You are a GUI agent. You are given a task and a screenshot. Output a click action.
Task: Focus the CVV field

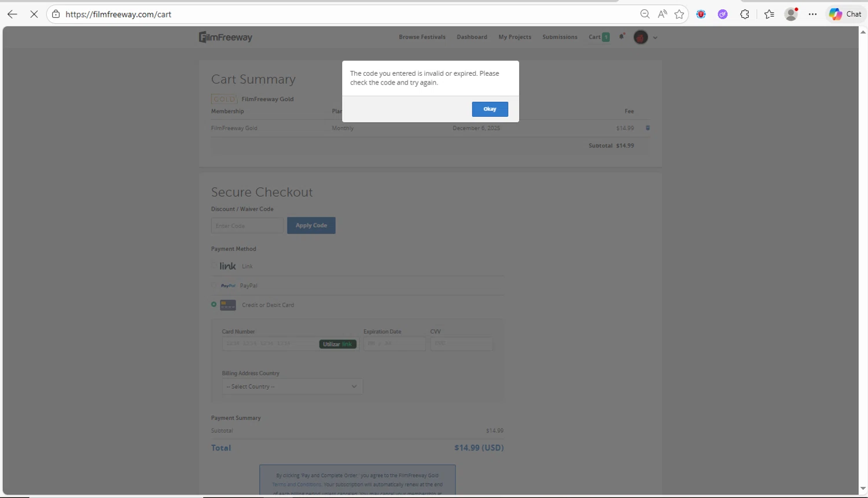tap(462, 344)
